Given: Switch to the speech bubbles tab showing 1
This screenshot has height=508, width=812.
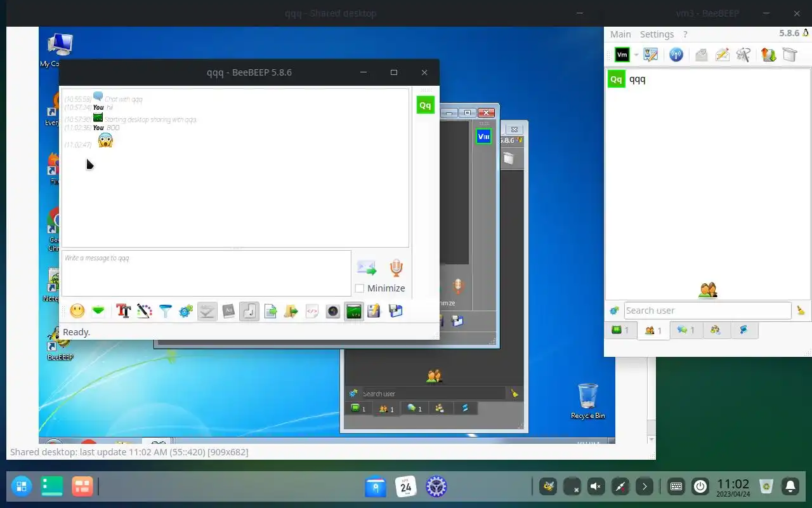Looking at the screenshot, I should click(x=686, y=330).
